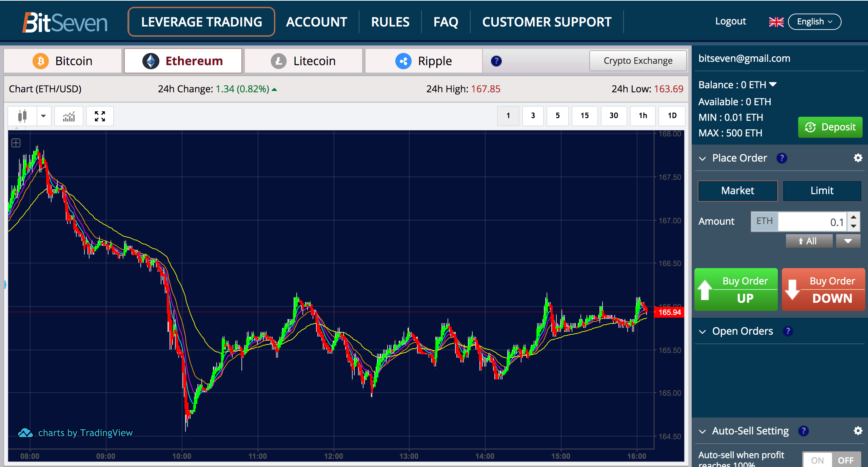Set chart interval to 1D
This screenshot has width=868, height=467.
click(672, 116)
